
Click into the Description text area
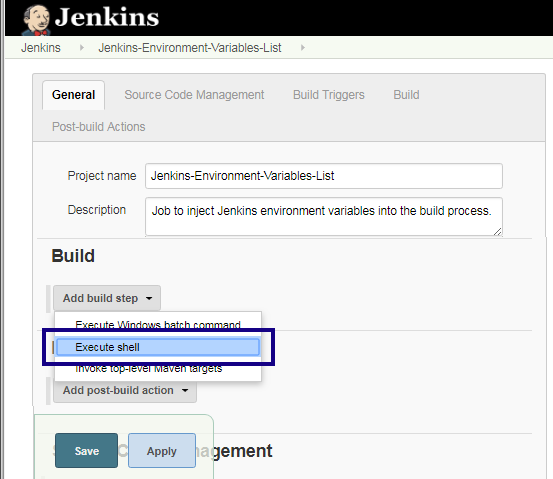324,216
